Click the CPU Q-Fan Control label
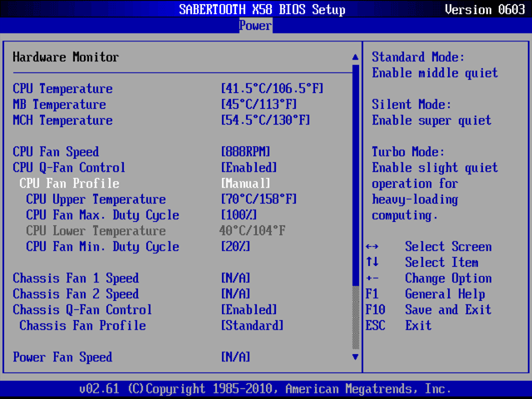 [x=69, y=168]
